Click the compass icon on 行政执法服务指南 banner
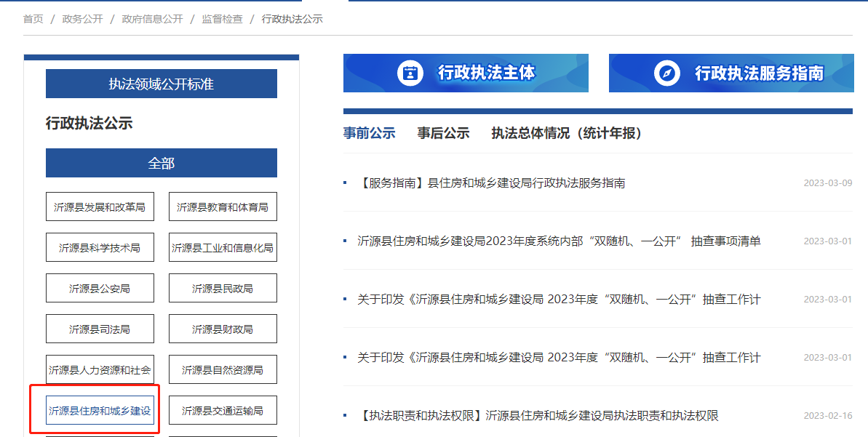Screen dimensions: 868x437 click(x=666, y=73)
